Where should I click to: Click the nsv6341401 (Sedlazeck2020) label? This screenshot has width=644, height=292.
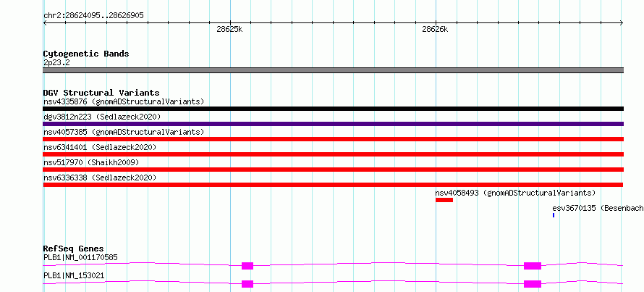[100, 147]
